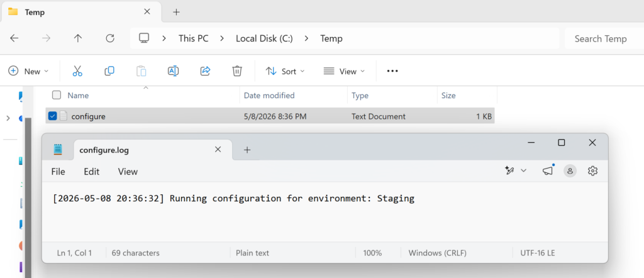Click the Temp folder icon in Explorer tab
This screenshot has height=278, width=644.
13,11
